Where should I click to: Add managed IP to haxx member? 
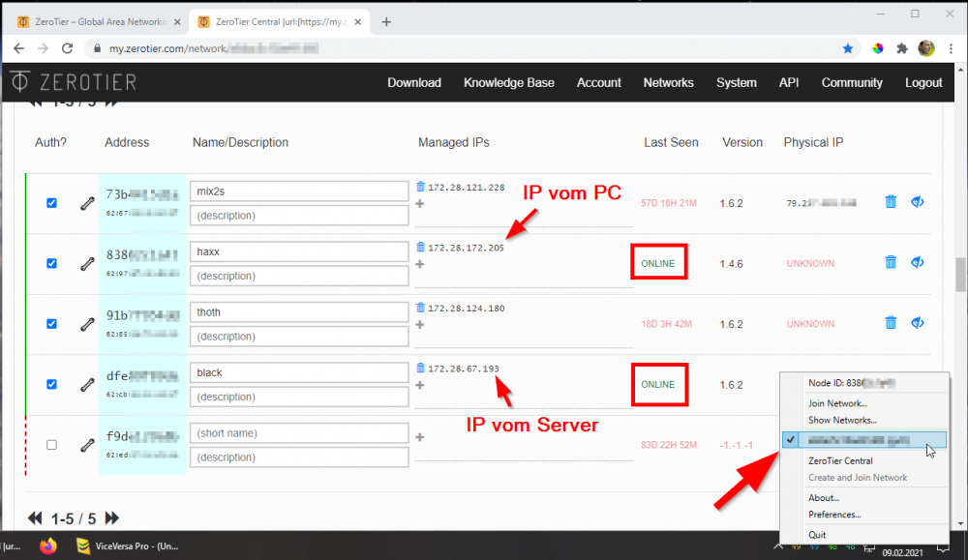(x=420, y=264)
